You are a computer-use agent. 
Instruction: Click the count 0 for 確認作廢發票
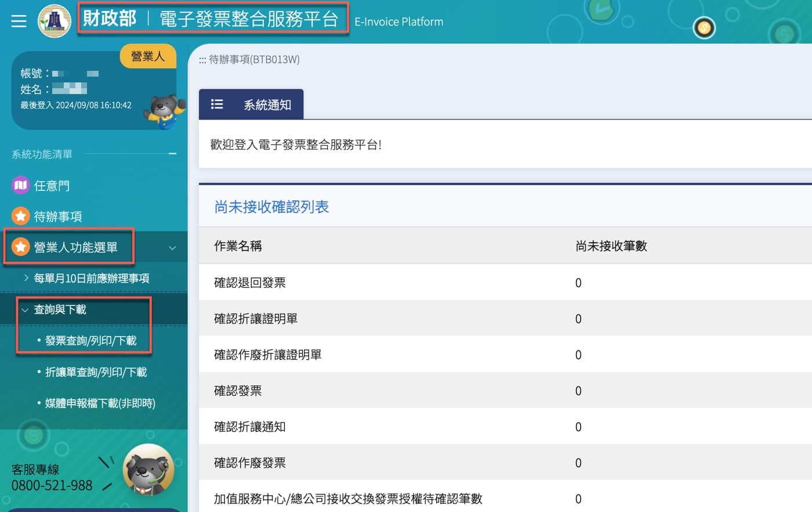coord(578,463)
